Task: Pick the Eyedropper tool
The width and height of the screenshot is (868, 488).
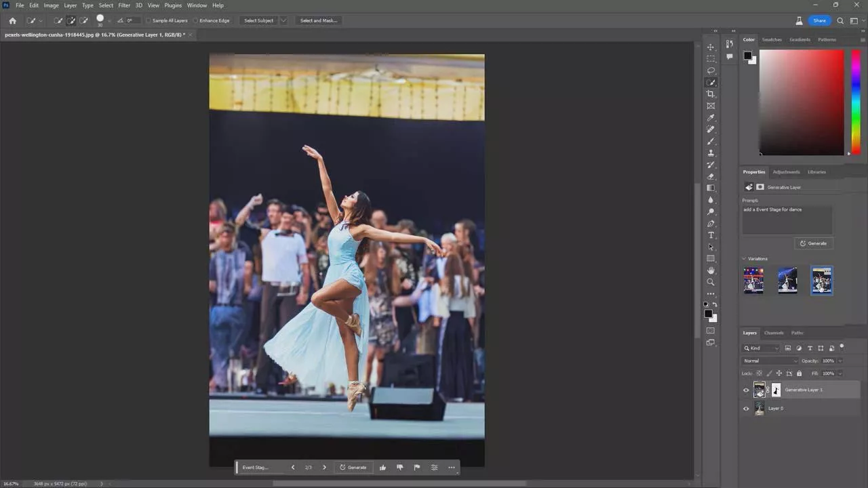Action: pos(711,117)
